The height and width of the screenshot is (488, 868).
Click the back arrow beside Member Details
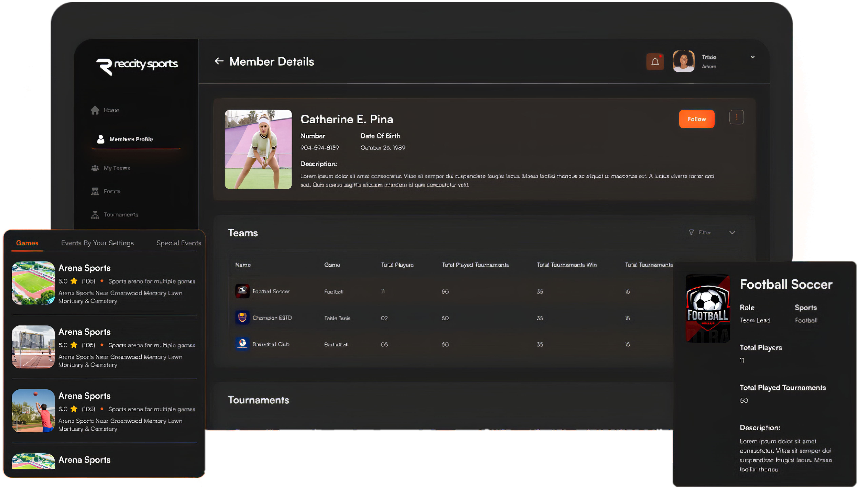pos(219,61)
